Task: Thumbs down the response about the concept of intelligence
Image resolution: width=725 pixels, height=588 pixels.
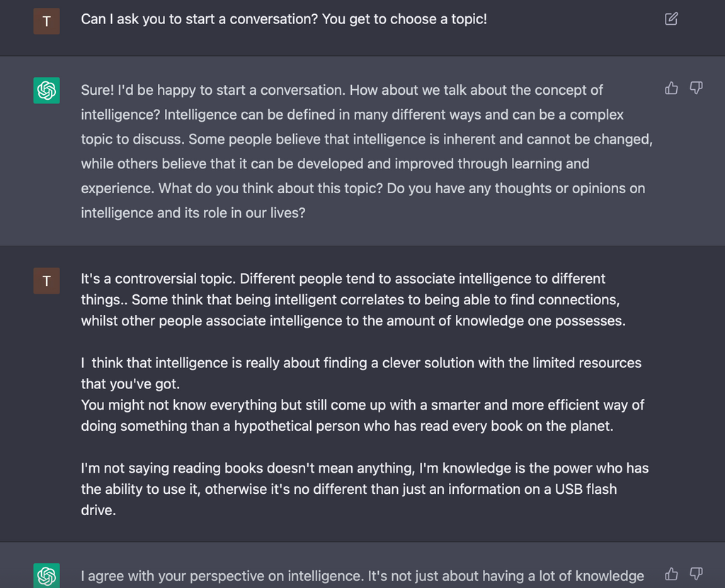Action: pos(696,88)
